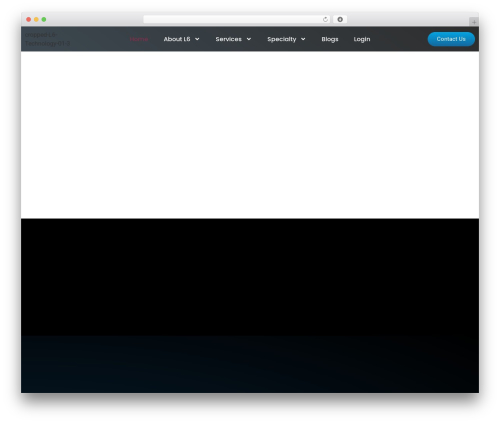Open the Login link
Screen dimensions: 500x423
click(x=362, y=39)
